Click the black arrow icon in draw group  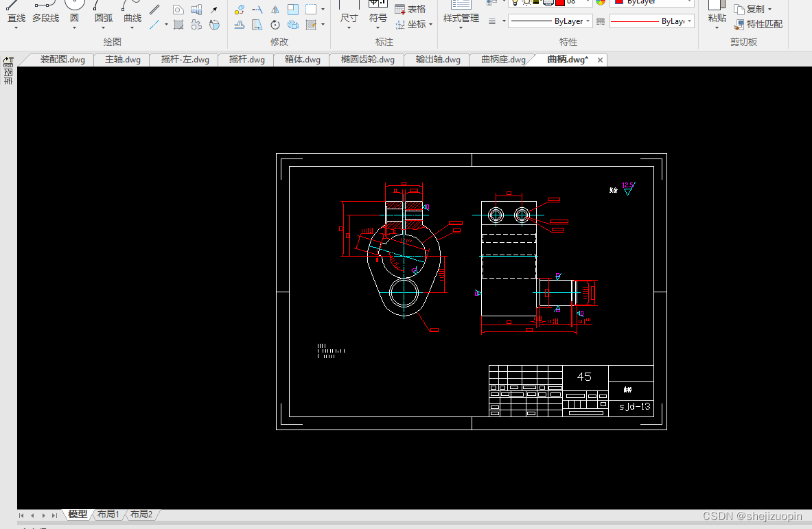click(x=214, y=10)
